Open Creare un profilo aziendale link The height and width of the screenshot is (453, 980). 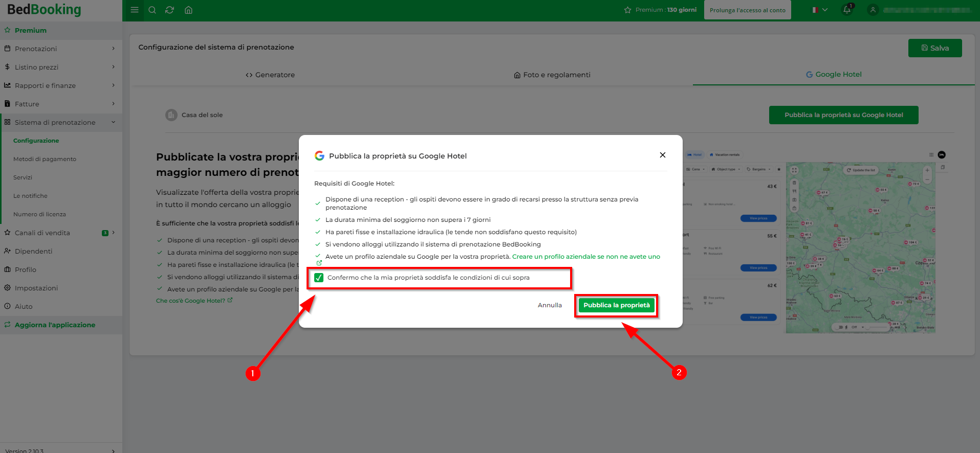[x=586, y=257]
